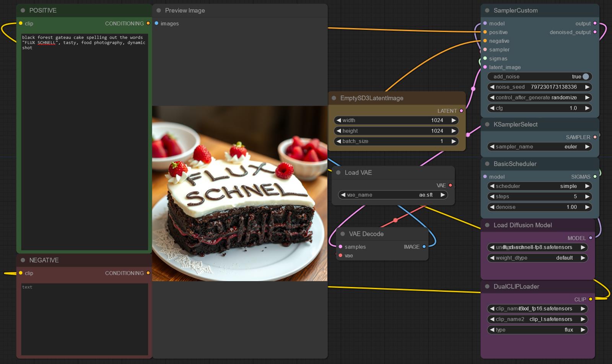Viewport: 612px width, 364px height.
Task: Click the NEGATIVE node's CONDITIONING output socket
Action: pos(148,273)
